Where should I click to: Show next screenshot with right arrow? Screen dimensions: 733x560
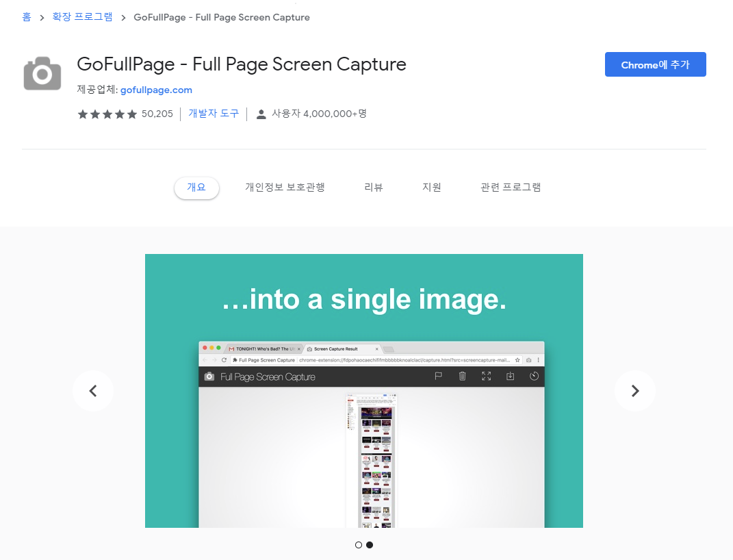pos(635,391)
